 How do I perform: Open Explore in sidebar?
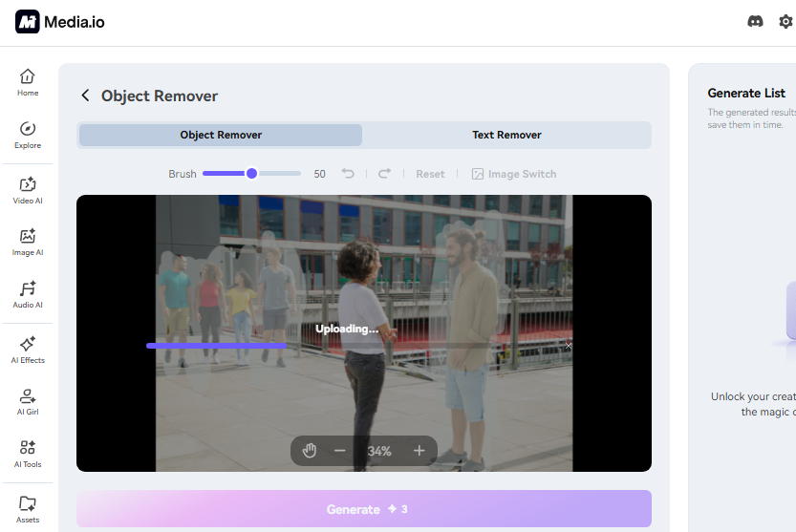tap(28, 135)
